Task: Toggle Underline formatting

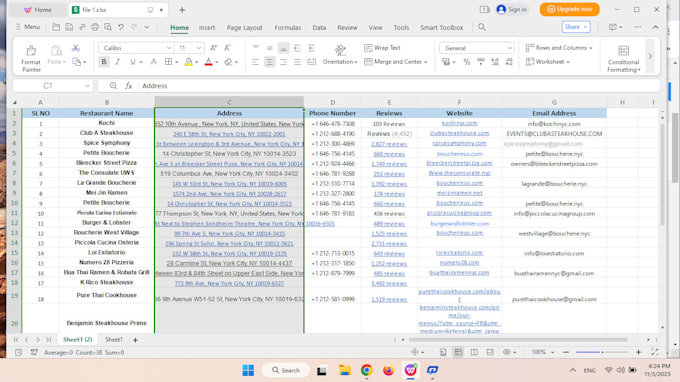Action: click(132, 62)
